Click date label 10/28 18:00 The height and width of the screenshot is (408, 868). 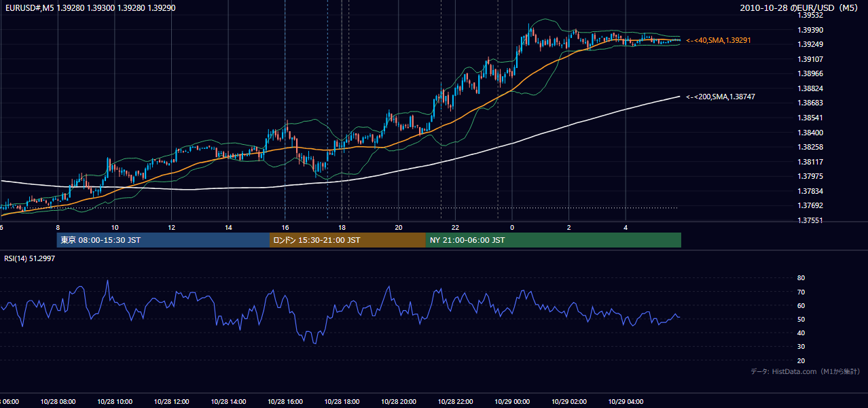(342, 402)
